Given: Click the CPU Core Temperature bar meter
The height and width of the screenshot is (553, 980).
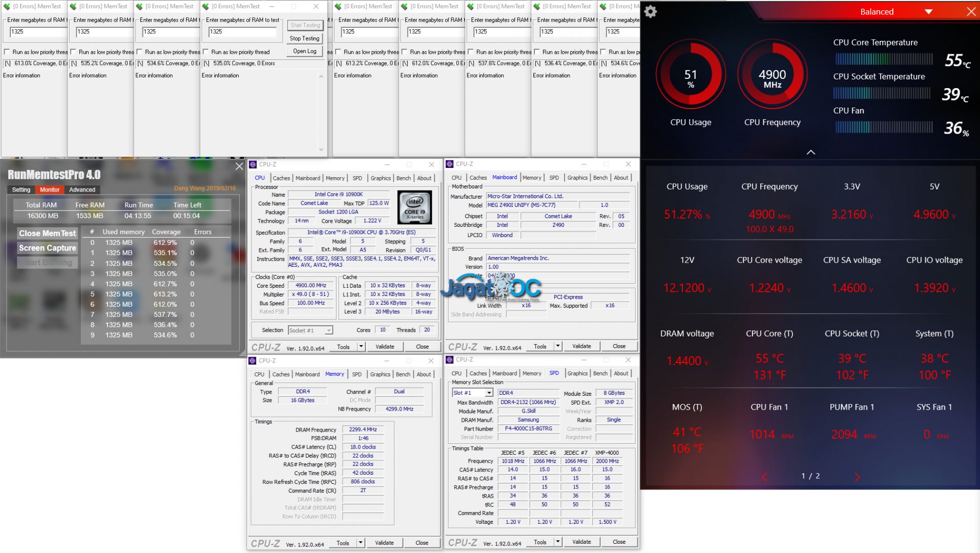Looking at the screenshot, I should (x=884, y=59).
